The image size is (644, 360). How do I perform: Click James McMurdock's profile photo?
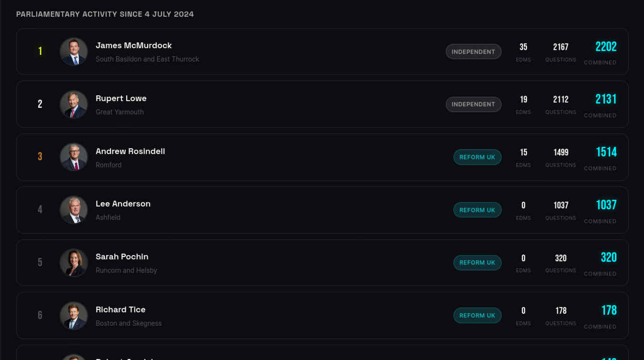(74, 51)
